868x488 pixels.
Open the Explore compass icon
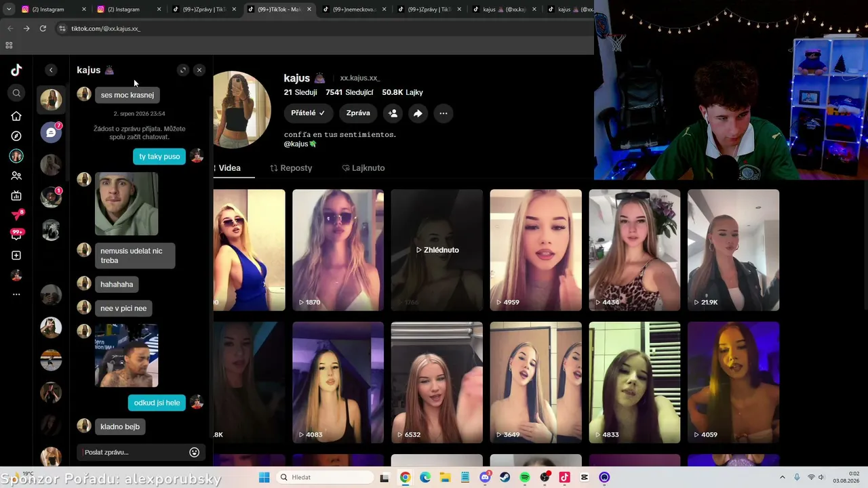tap(16, 136)
